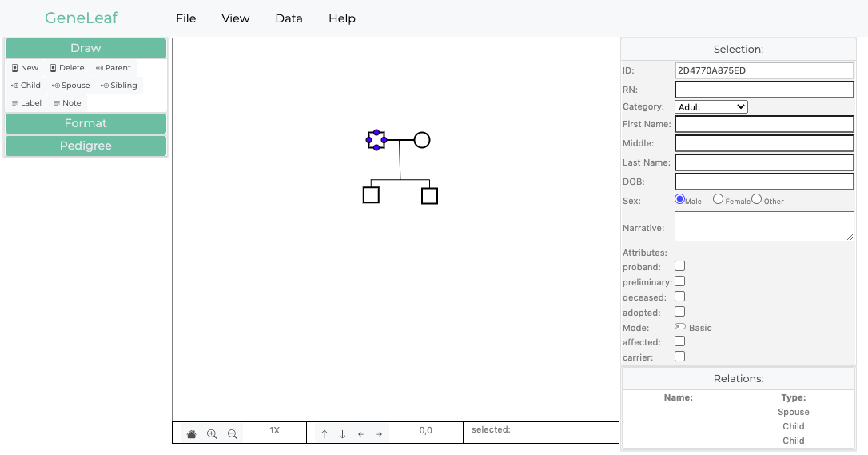Screen dimensions: 868x455
Task: Toggle the Basic mode switch
Action: [680, 327]
